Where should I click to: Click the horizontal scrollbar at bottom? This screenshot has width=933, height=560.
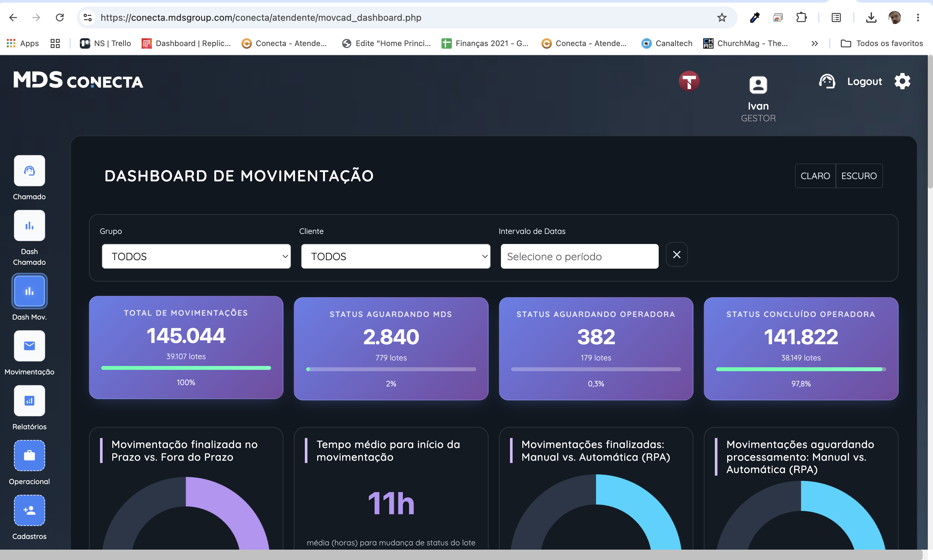(x=461, y=555)
